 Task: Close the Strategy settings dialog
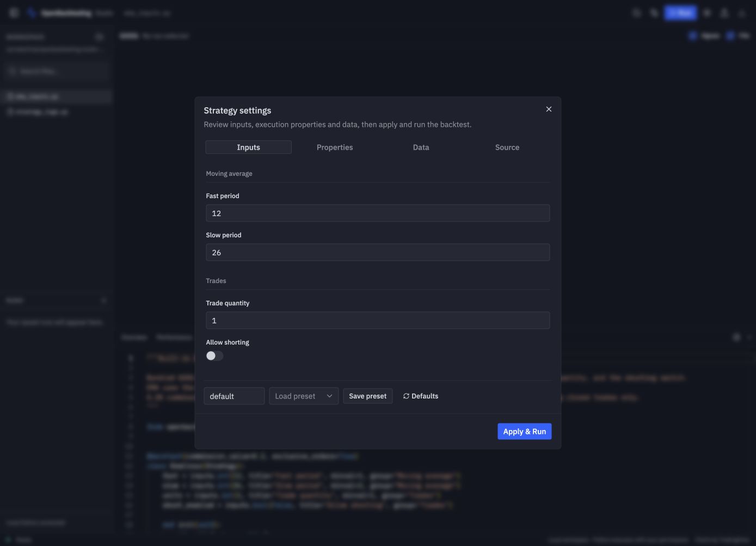(549, 109)
